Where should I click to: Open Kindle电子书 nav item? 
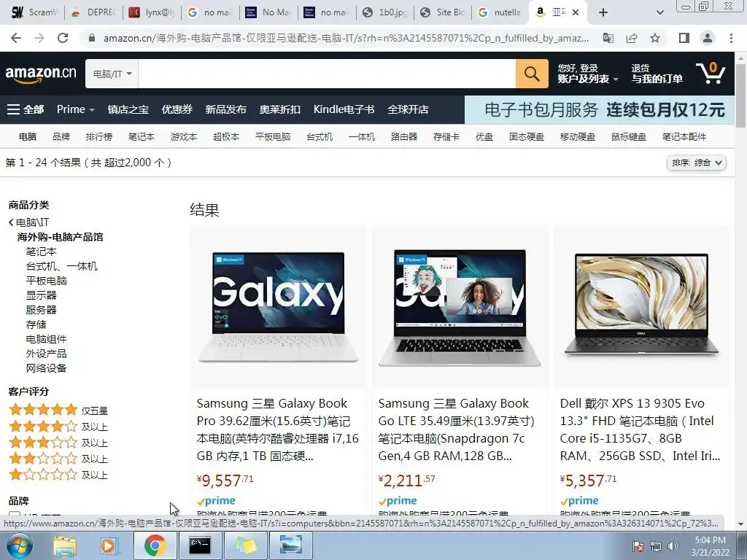click(x=344, y=109)
